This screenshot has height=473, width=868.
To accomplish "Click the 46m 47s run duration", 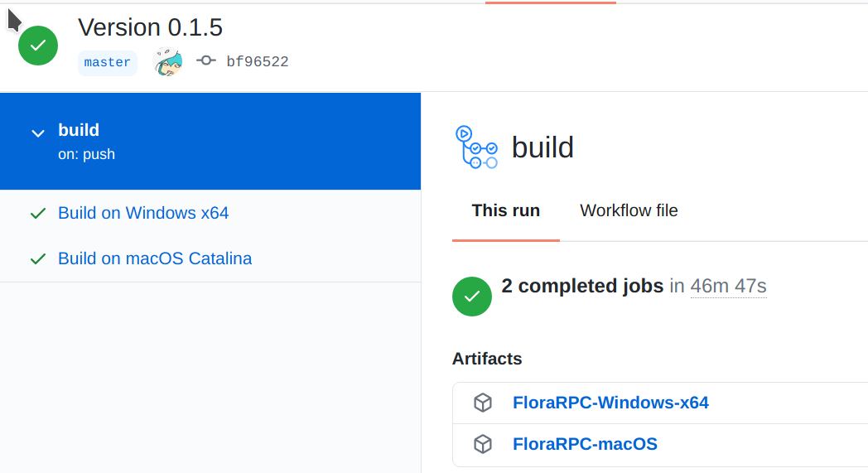I will tap(728, 287).
